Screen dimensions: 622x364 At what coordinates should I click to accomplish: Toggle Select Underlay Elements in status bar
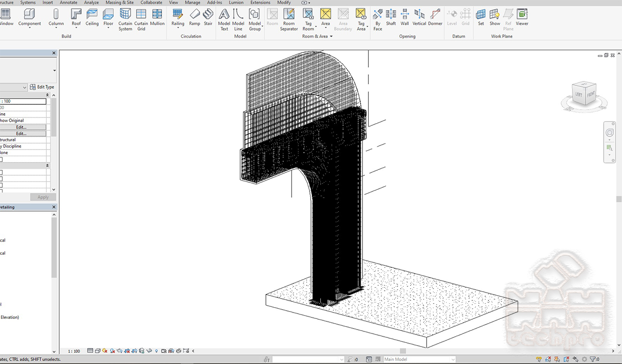548,359
